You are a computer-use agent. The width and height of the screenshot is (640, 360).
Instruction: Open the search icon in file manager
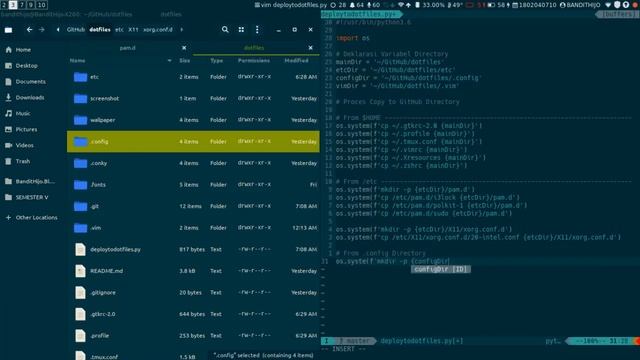click(x=225, y=30)
